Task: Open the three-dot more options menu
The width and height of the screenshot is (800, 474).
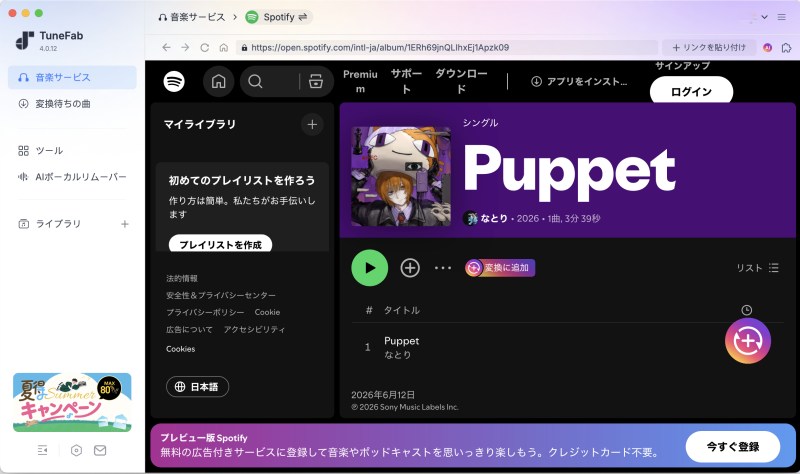Action: [443, 268]
